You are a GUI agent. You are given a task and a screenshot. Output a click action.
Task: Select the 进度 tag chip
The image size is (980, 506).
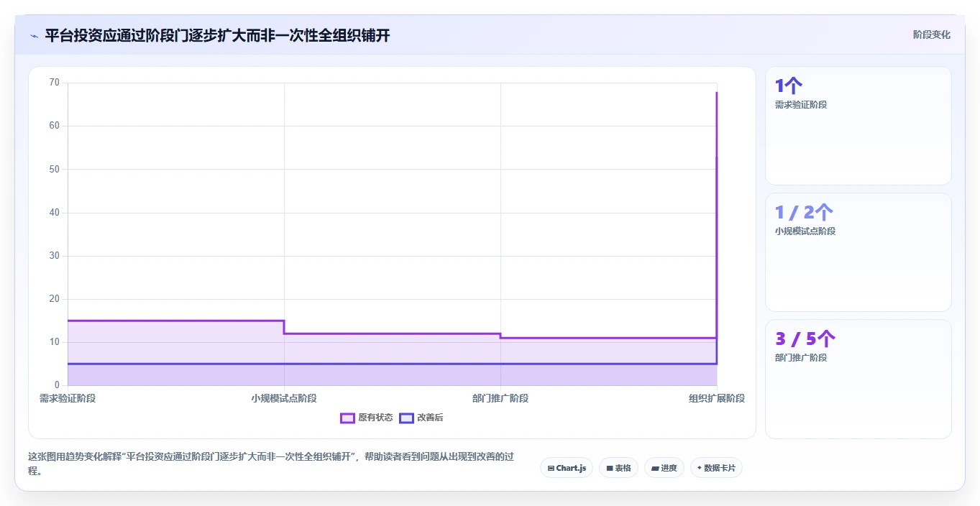click(664, 468)
